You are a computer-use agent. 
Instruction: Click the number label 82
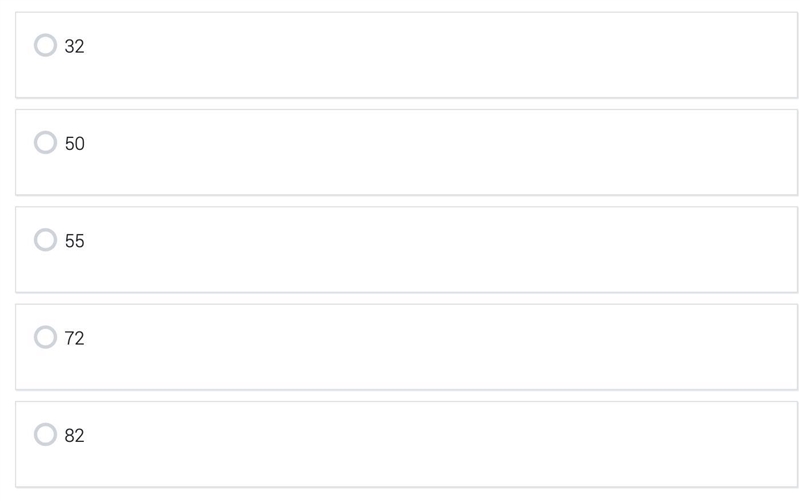[74, 436]
